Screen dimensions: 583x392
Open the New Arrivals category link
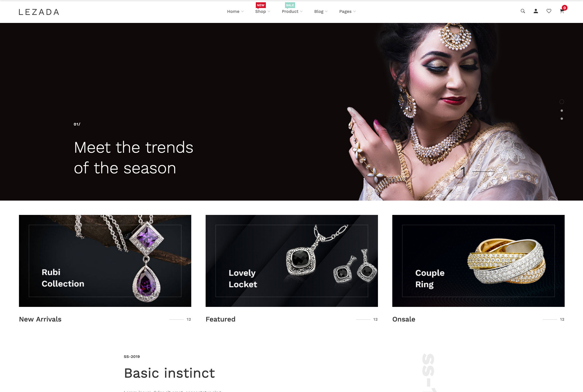click(40, 319)
